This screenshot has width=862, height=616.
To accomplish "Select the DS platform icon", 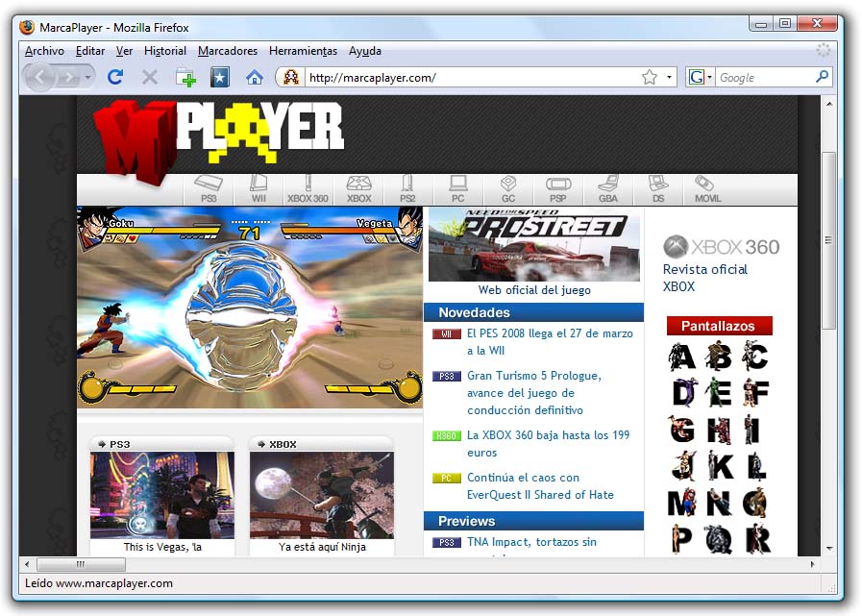I will [x=658, y=189].
